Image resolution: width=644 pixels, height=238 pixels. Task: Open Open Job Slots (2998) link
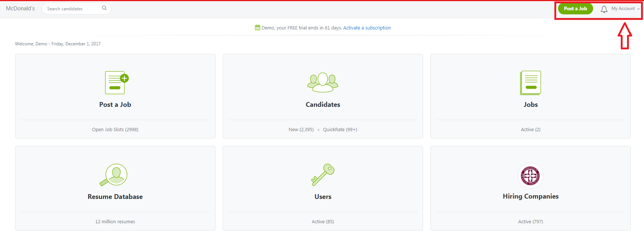[115, 130]
